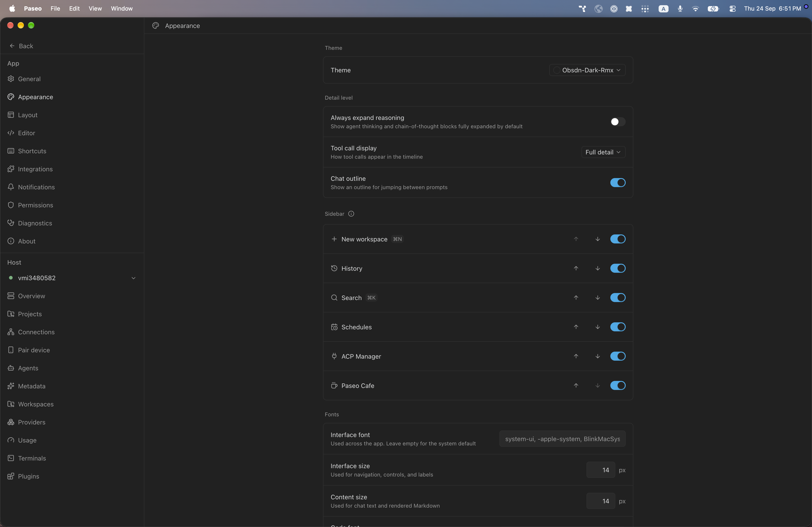This screenshot has width=812, height=527.
Task: Move Paseo Cafe up with arrow icon
Action: point(576,385)
